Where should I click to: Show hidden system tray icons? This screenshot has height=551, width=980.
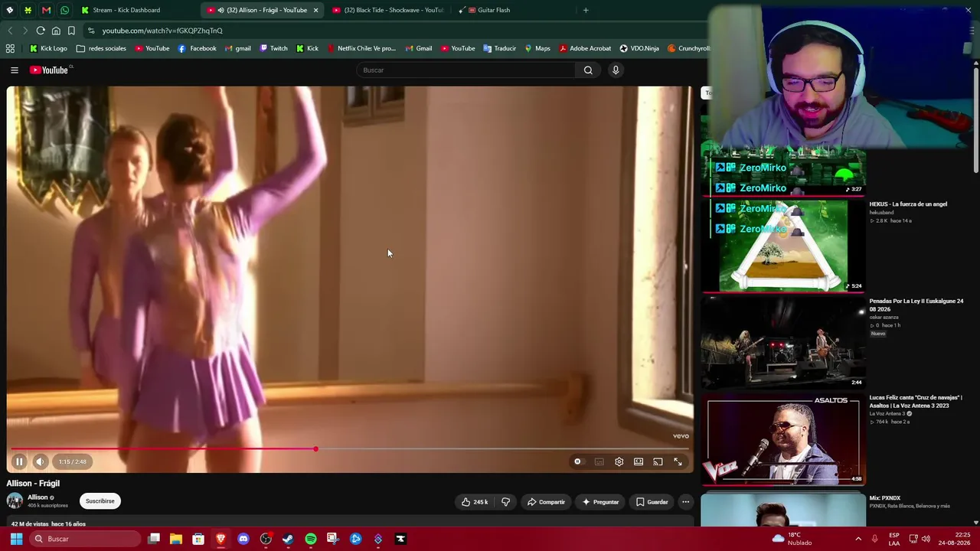tap(858, 539)
